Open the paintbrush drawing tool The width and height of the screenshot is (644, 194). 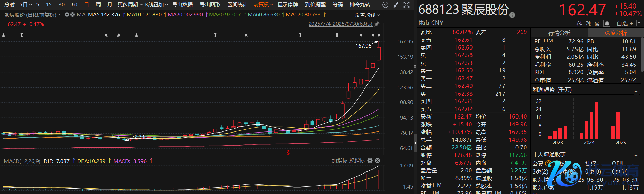pyautogui.click(x=396, y=5)
